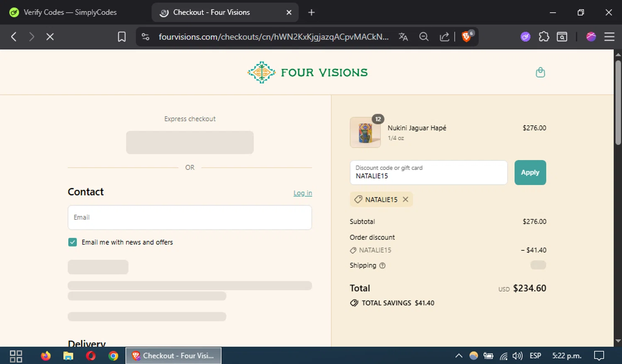Close the Checkout - Four Visions tab
The image size is (622, 364).
click(x=289, y=12)
